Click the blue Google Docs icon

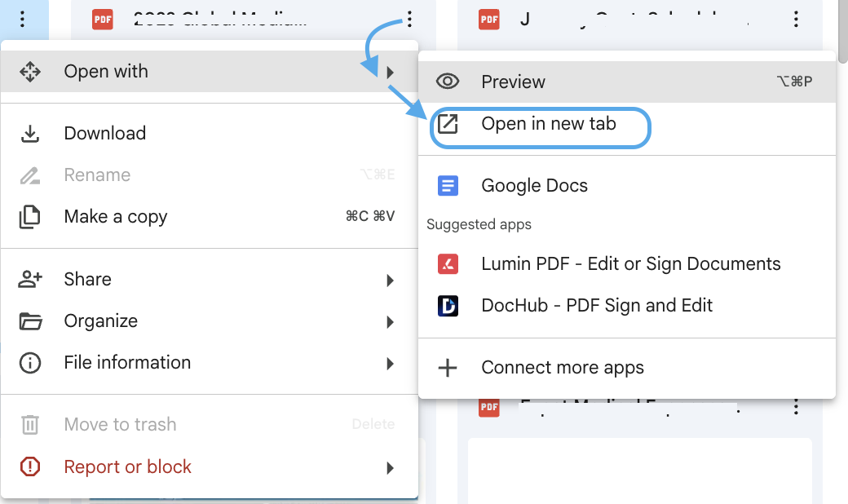click(x=448, y=185)
